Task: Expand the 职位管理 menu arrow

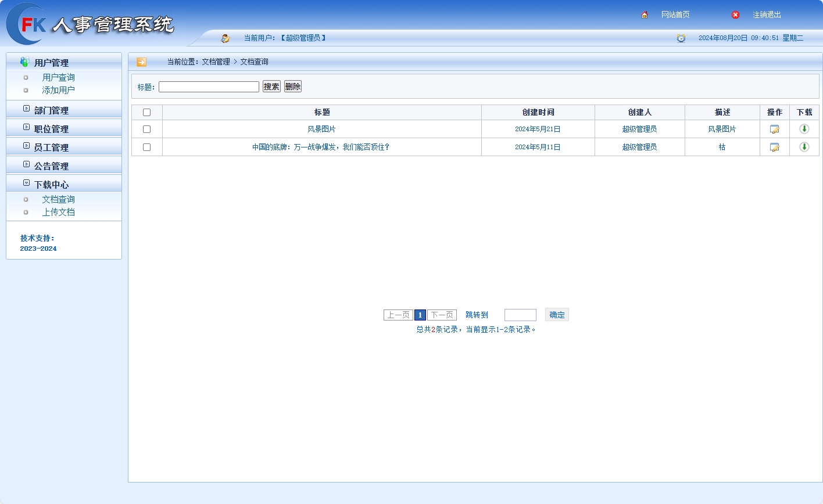Action: click(x=26, y=127)
